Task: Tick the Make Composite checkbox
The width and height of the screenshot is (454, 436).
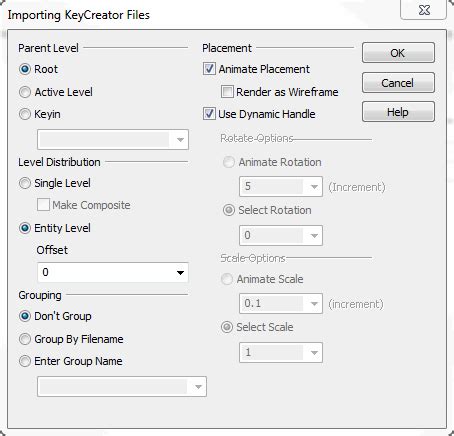Action: point(43,205)
